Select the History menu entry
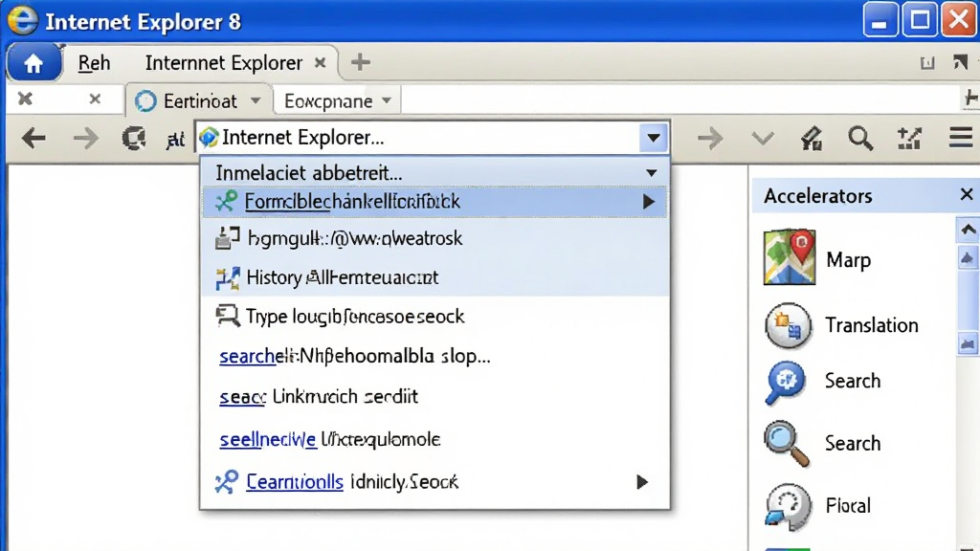Image resolution: width=980 pixels, height=551 pixels. click(435, 277)
